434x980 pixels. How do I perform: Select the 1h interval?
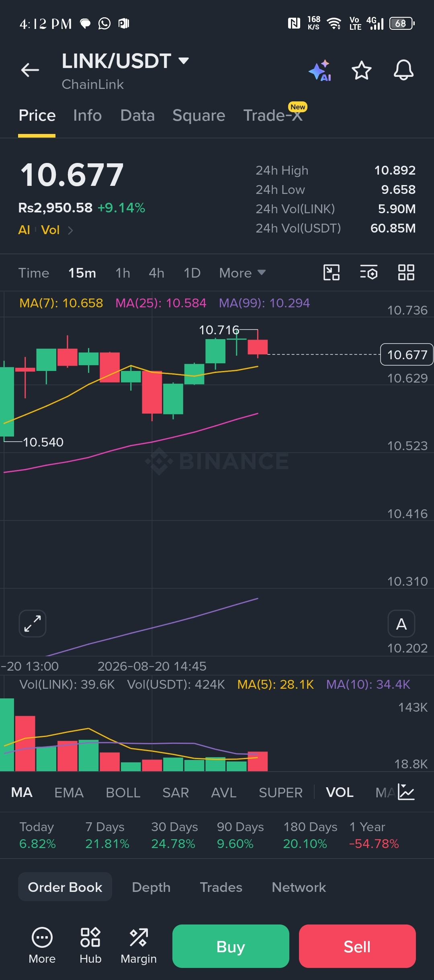123,273
